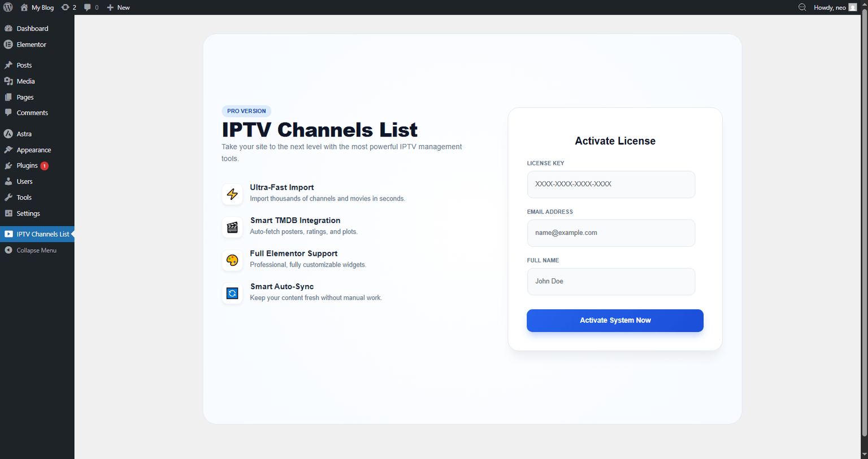
Task: Click the search icon in the admin bar
Action: click(802, 7)
